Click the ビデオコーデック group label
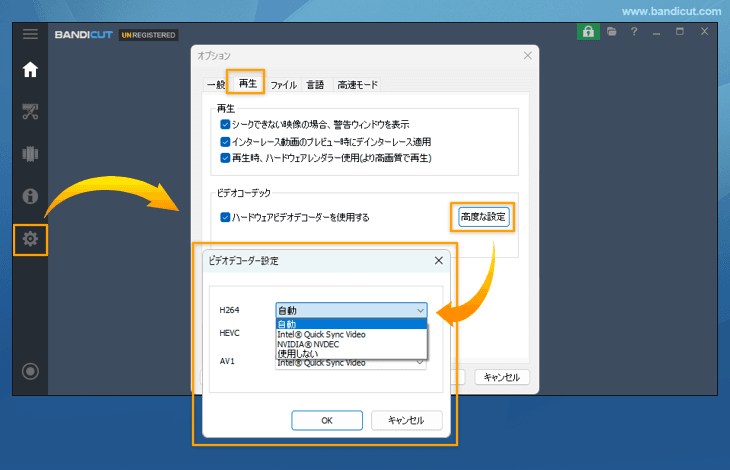The width and height of the screenshot is (730, 470). tap(243, 193)
